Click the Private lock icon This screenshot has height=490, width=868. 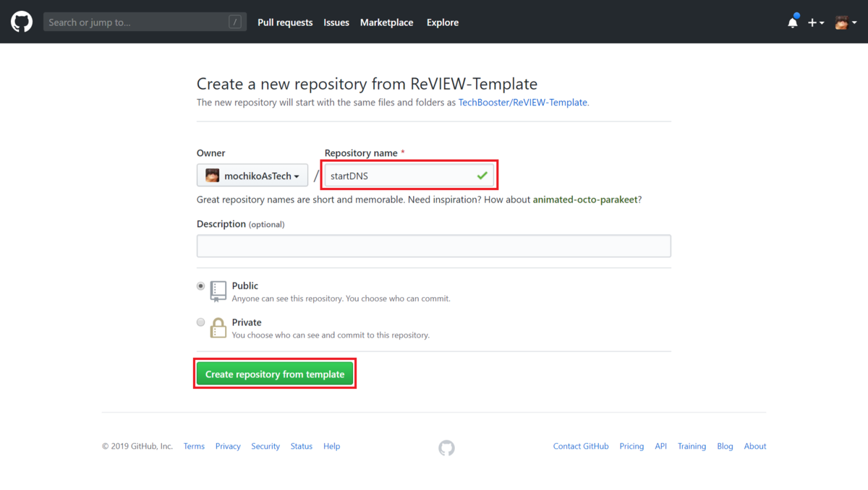coord(218,328)
